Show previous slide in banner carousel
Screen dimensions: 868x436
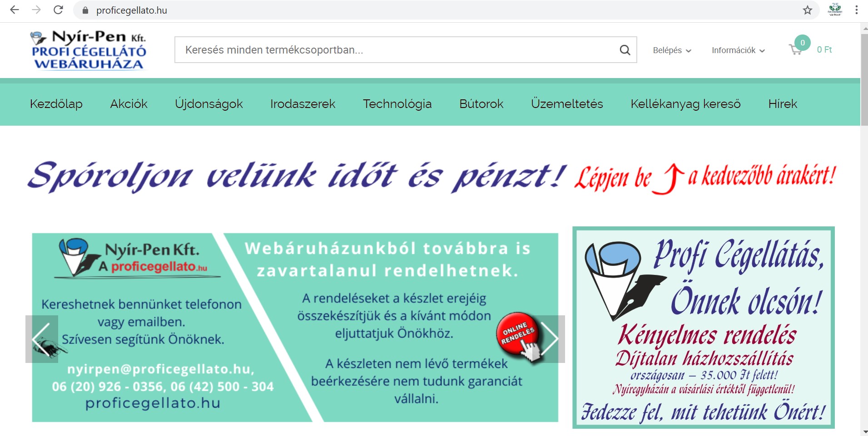(x=42, y=339)
